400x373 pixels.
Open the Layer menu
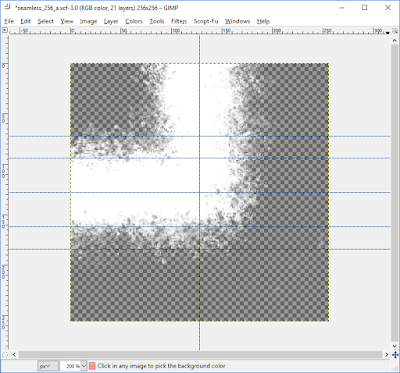pos(111,21)
